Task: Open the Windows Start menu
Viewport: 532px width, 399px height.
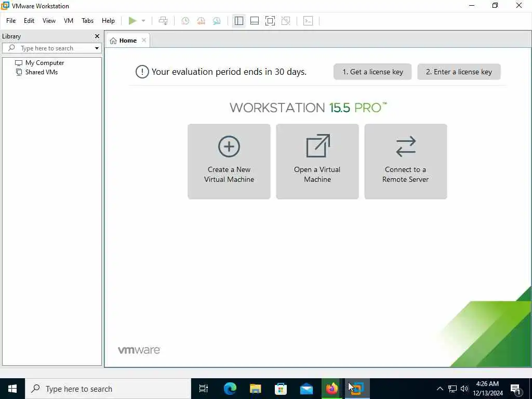Action: pos(12,389)
